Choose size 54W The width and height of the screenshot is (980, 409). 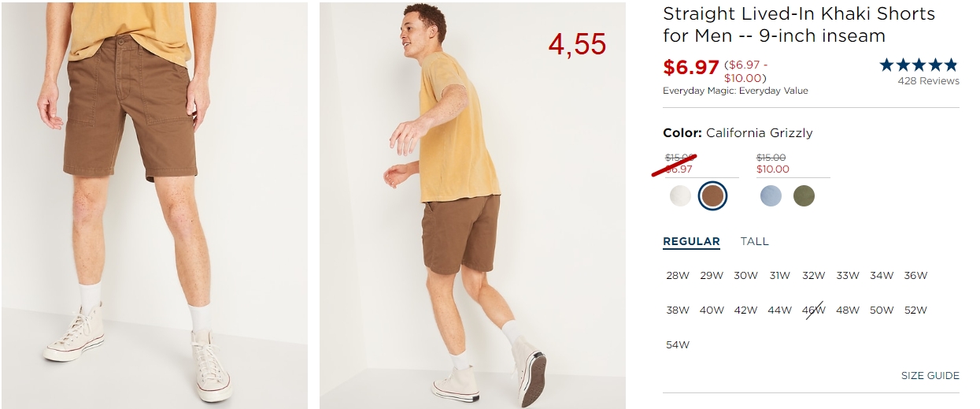coord(678,345)
